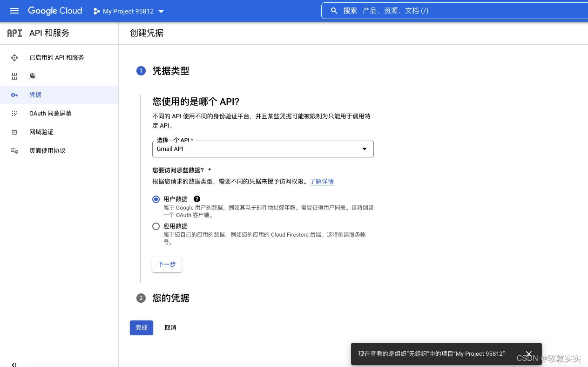Open the 选择一个 API dropdown
The image size is (588, 367).
263,149
